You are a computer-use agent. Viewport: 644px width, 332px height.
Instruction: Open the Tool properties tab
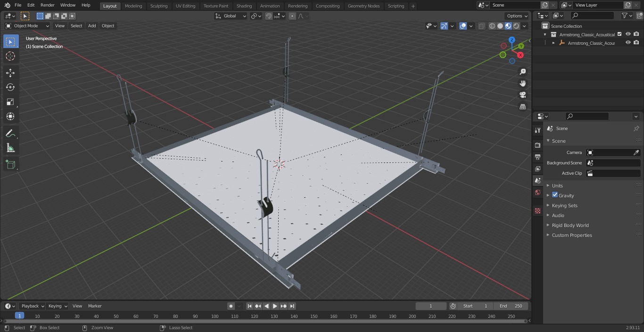pos(537,130)
